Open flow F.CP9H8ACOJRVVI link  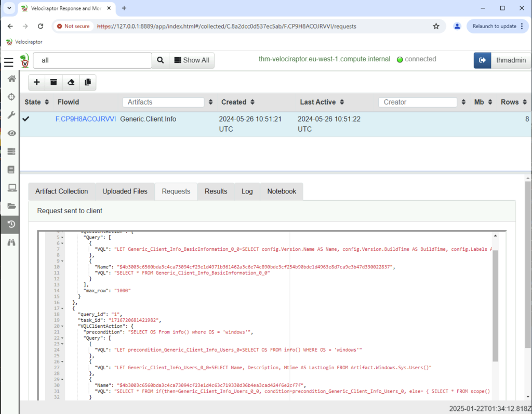point(86,119)
